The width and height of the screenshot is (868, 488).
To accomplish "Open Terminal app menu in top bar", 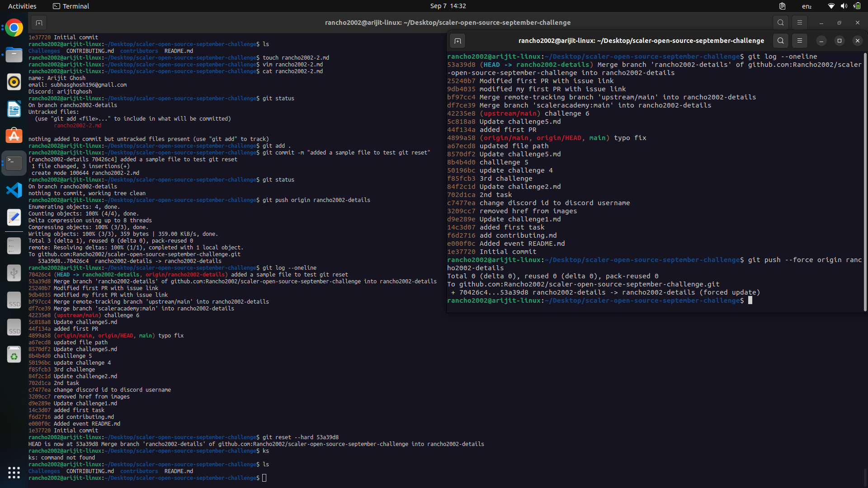I will click(x=71, y=6).
